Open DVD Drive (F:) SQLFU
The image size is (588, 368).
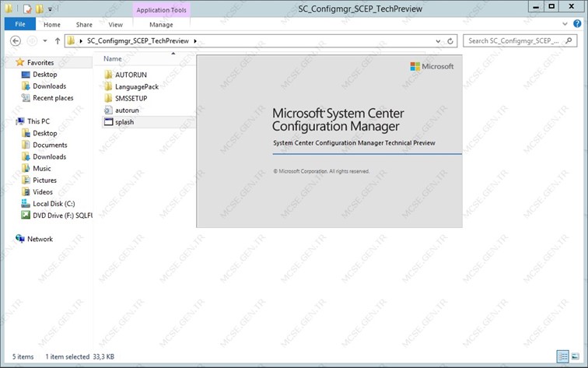tap(62, 216)
